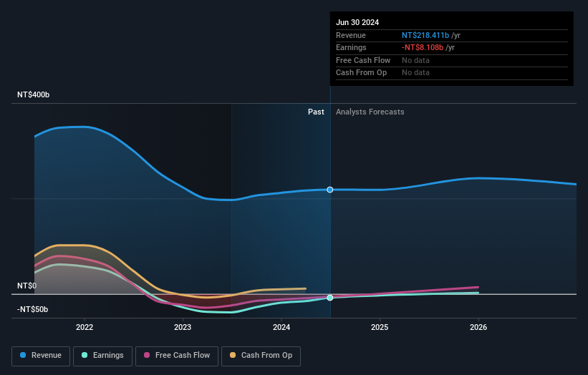Click the 2026 x-axis label

point(478,327)
